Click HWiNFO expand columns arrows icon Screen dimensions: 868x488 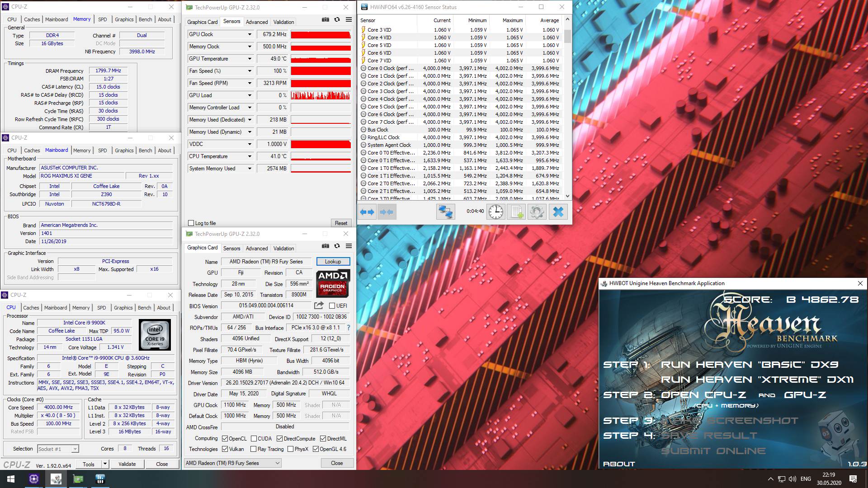pos(367,211)
